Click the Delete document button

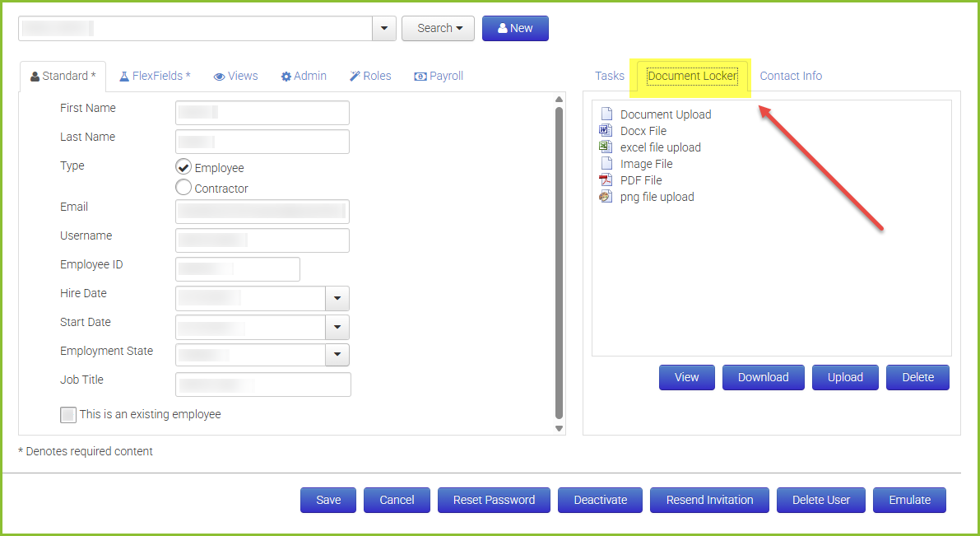[917, 377]
